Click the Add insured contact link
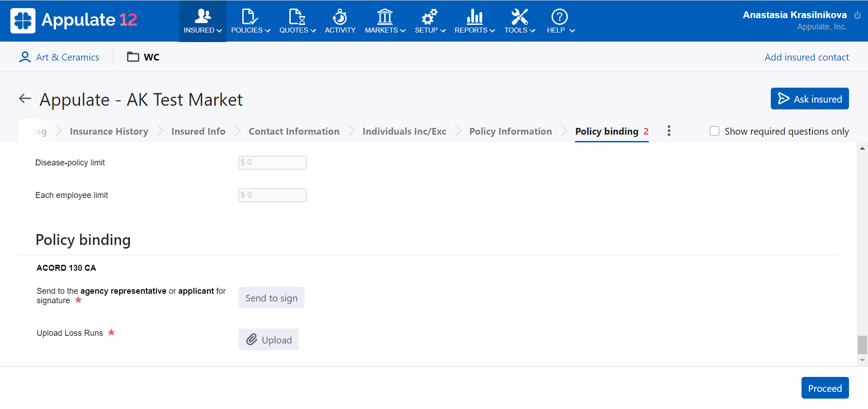Viewport: 868px width, 409px height. 807,57
